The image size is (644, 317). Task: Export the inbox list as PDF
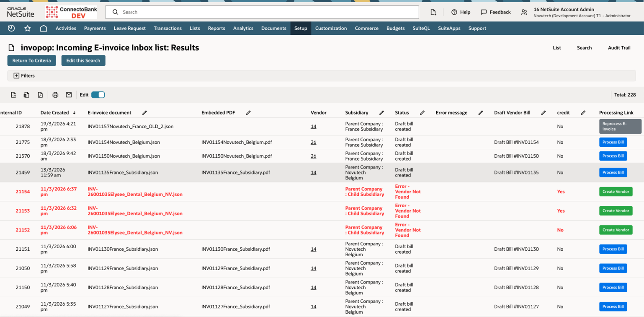[x=40, y=95]
